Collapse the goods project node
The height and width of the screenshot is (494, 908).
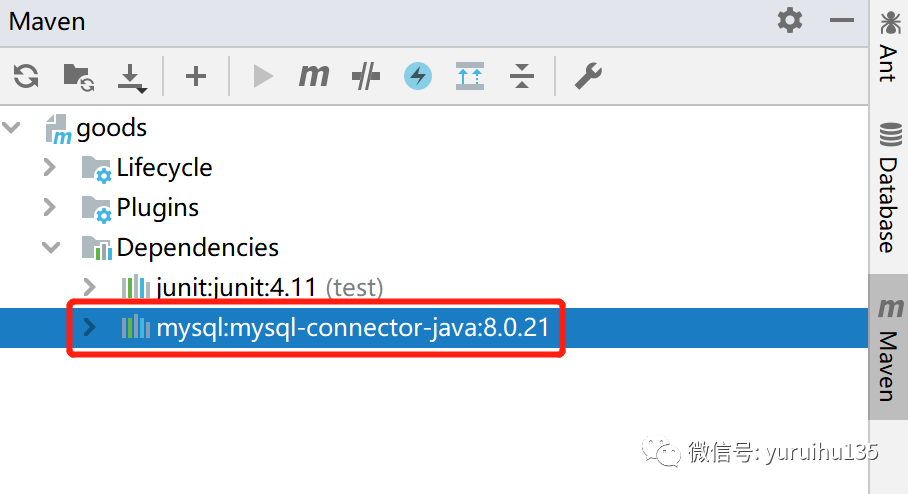point(12,127)
